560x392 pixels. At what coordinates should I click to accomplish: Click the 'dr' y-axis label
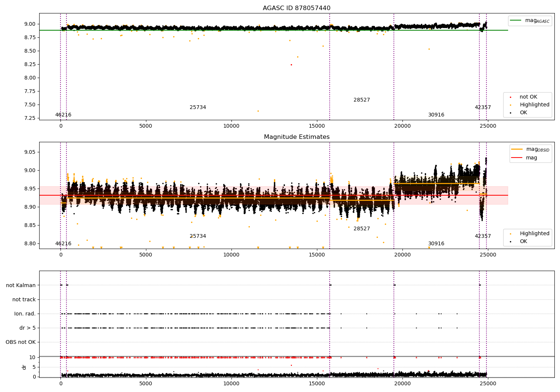pos(24,367)
